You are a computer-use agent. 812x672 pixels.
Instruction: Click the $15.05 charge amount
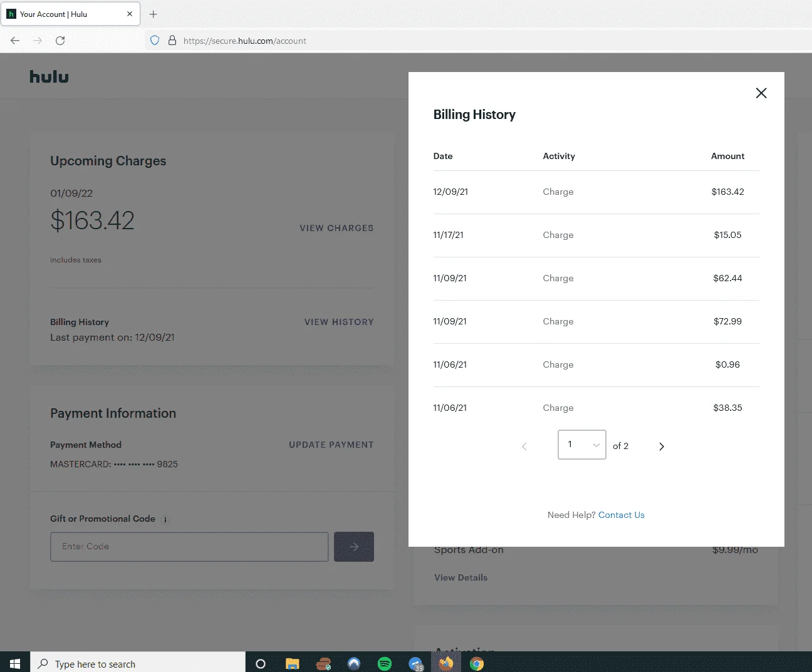tap(727, 235)
